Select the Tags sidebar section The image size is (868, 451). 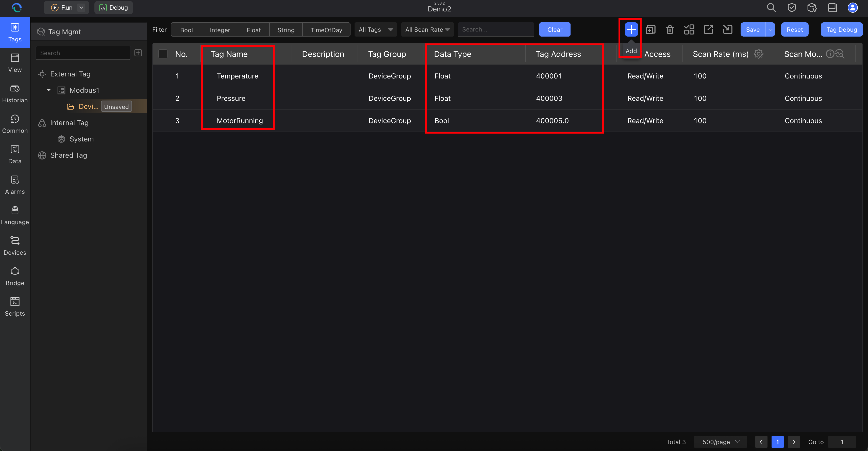tap(15, 33)
